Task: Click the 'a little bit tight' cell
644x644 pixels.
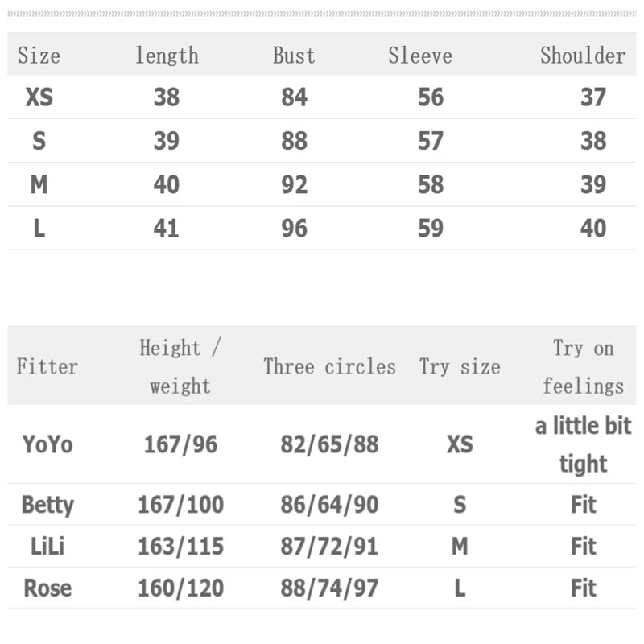Action: coord(583,444)
